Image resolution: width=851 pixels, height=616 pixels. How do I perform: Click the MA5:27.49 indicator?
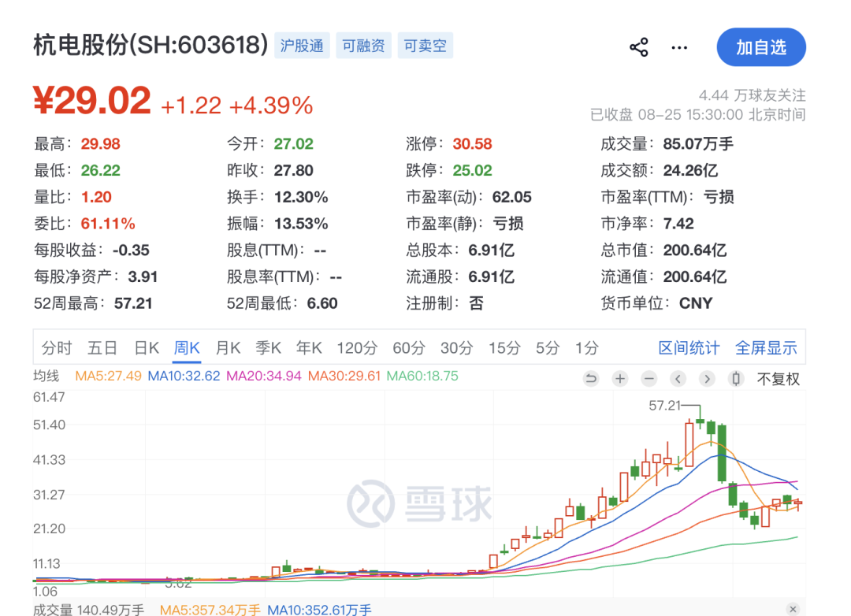pyautogui.click(x=108, y=376)
